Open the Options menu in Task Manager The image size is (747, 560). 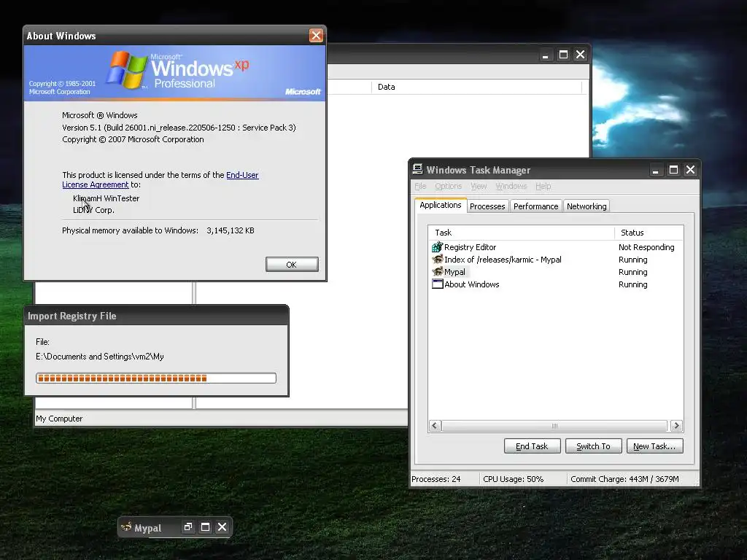coord(449,186)
